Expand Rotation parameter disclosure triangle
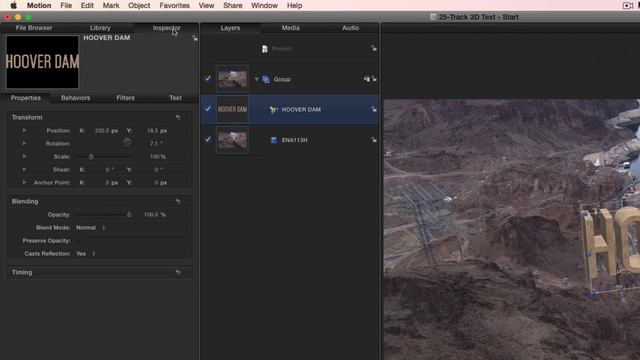Image resolution: width=640 pixels, height=360 pixels. pos(24,144)
